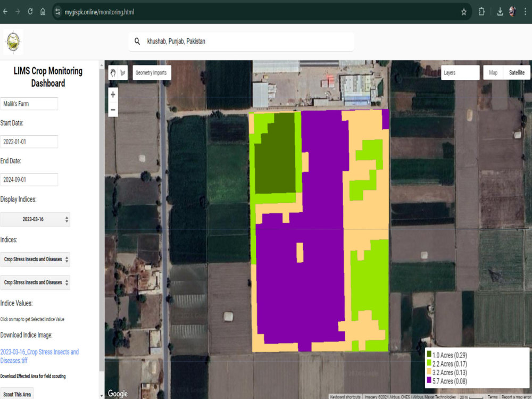This screenshot has height=399, width=532.
Task: Select the draw polygon shape tool
Action: click(x=122, y=72)
